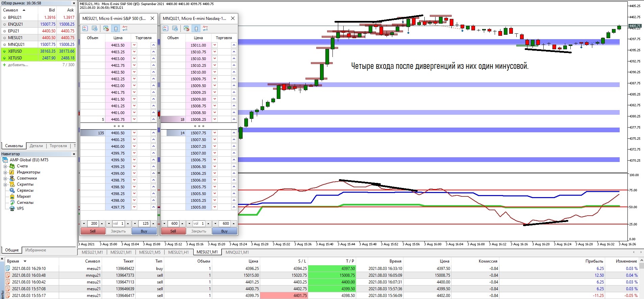The width and height of the screenshot is (644, 299).
Task: Click the Прибыль column header
Action: [x=594, y=261]
